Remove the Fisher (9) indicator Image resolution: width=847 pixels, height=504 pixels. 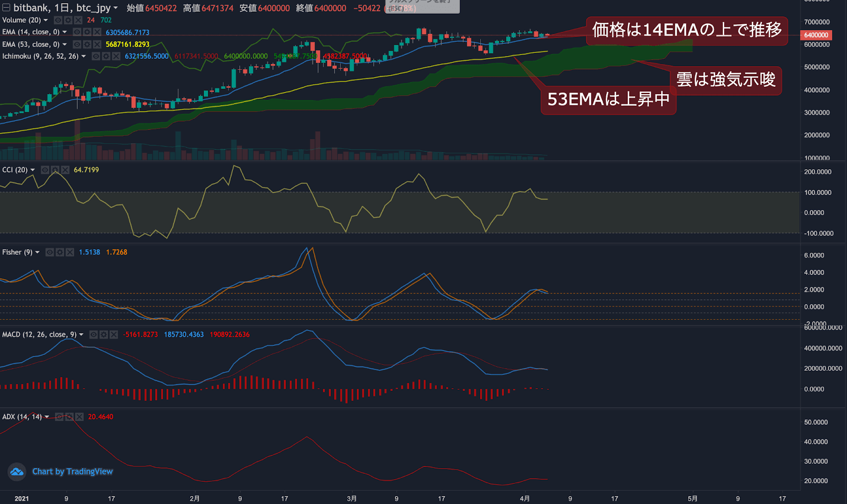69,252
